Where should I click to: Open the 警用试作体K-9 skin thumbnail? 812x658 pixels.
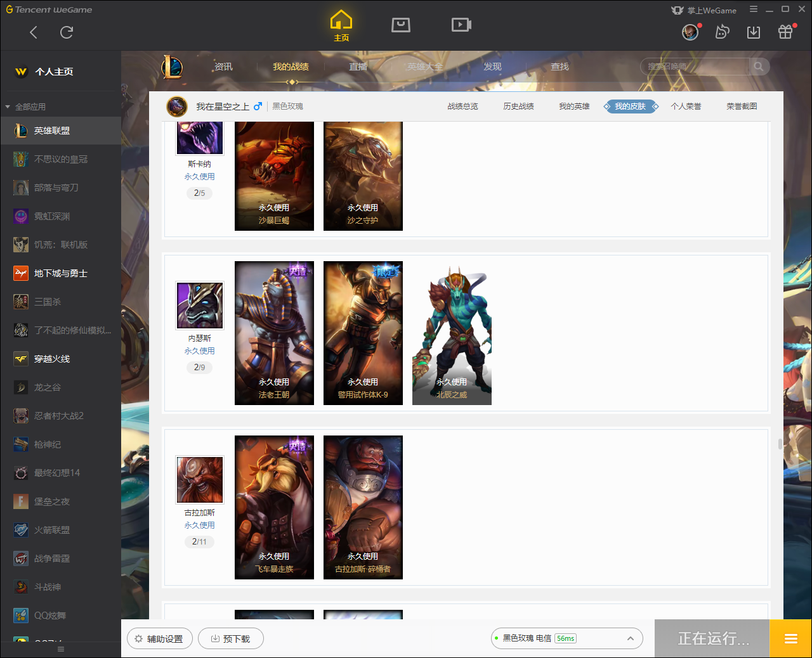click(x=363, y=333)
